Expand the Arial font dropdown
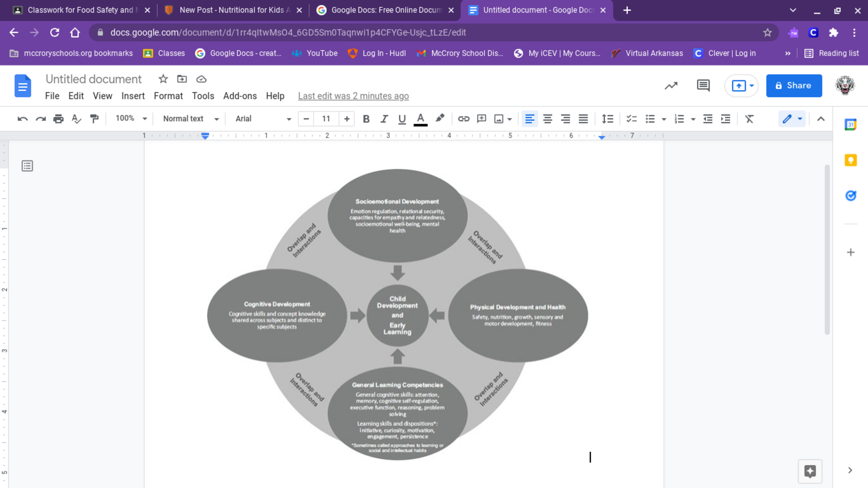 point(263,119)
